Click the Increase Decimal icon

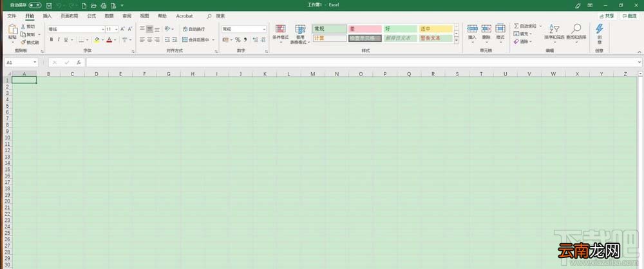click(254, 40)
